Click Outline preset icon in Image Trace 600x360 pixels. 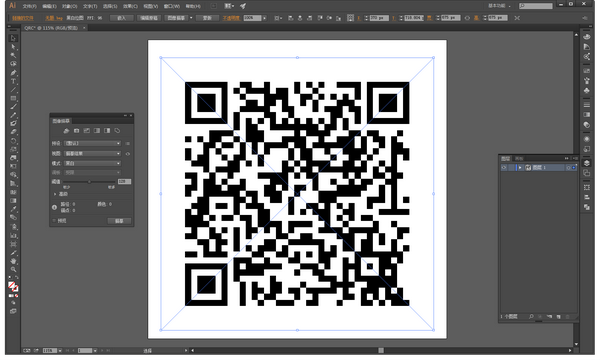(117, 131)
